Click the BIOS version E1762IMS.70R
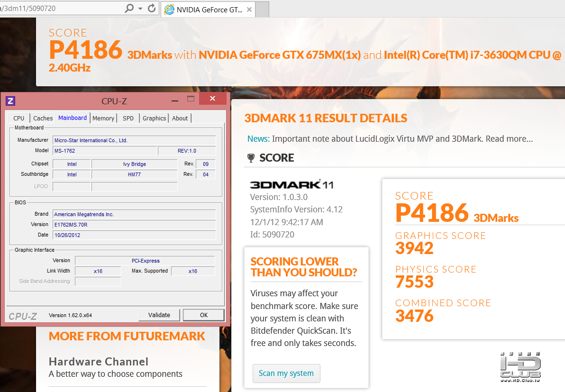 pos(134,225)
